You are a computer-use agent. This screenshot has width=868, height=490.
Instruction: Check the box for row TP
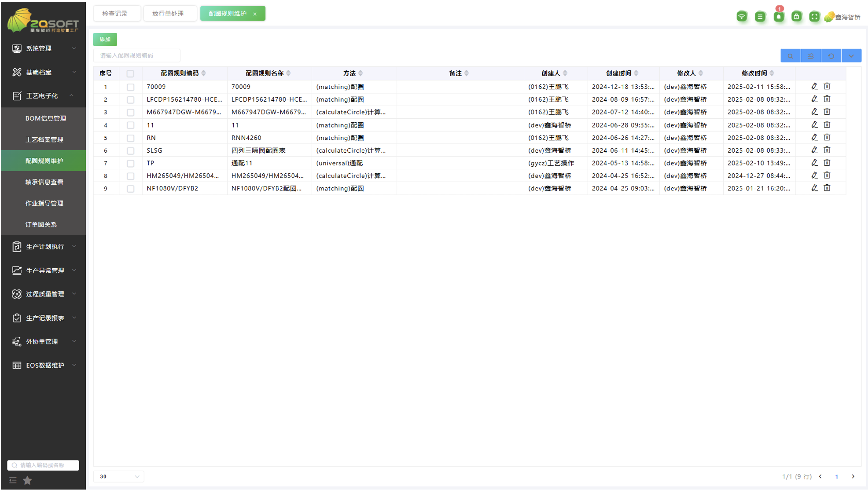point(130,163)
